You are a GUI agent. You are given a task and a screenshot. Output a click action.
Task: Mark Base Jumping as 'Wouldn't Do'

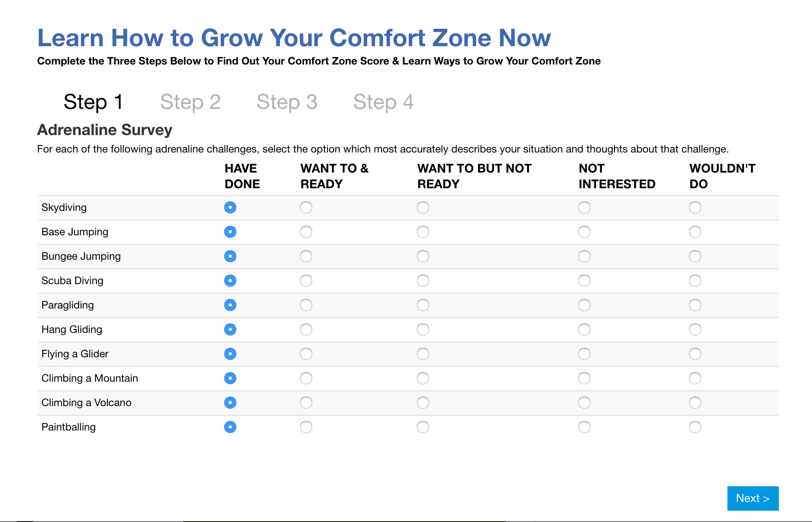pos(695,232)
